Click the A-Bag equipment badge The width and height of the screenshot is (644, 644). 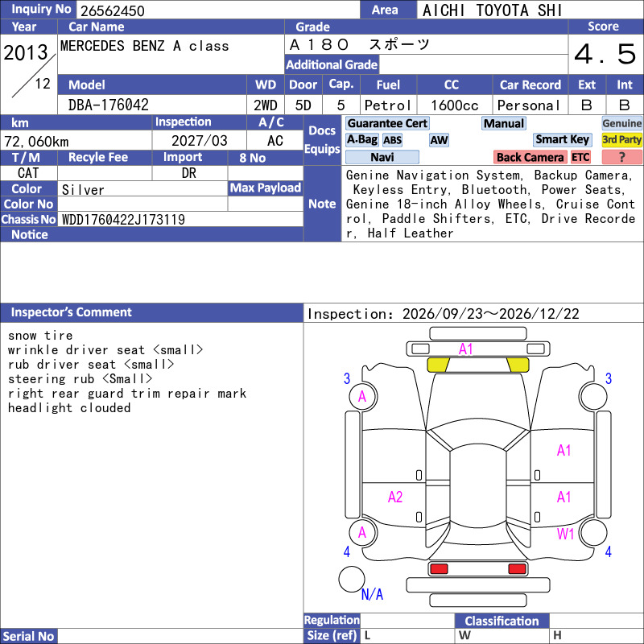pyautogui.click(x=361, y=139)
